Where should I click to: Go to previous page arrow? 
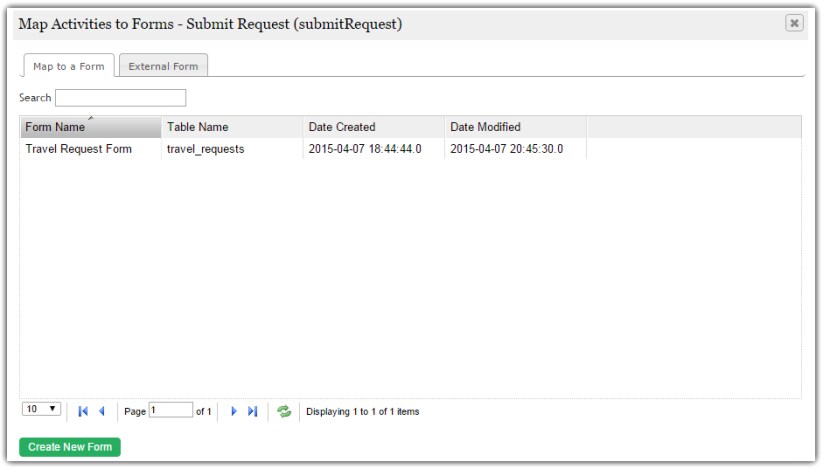tap(102, 412)
